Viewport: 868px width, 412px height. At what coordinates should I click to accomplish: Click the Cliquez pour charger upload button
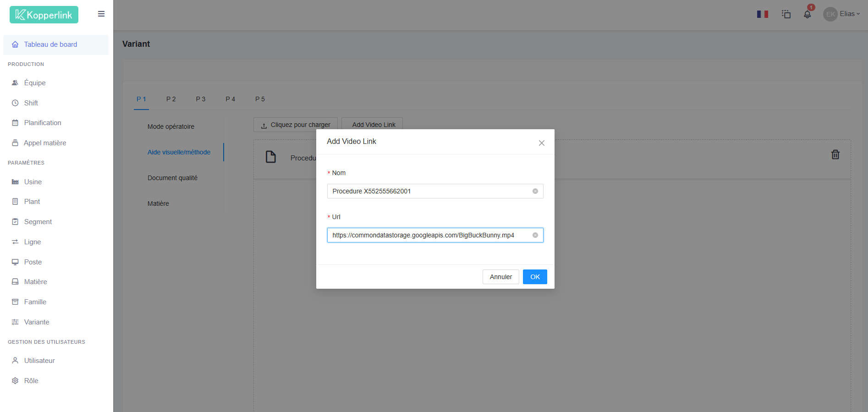click(296, 125)
